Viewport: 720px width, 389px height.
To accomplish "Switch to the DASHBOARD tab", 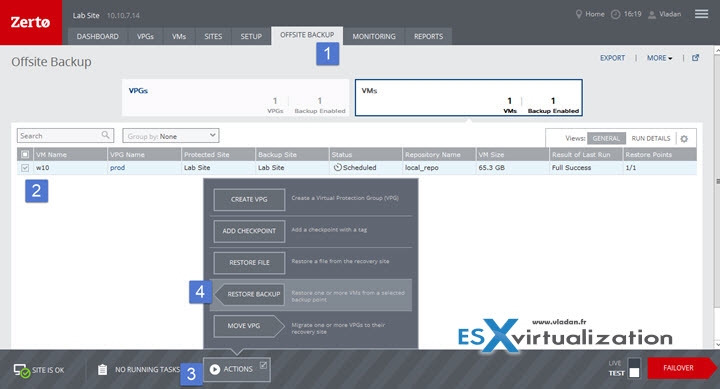I will 97,36.
